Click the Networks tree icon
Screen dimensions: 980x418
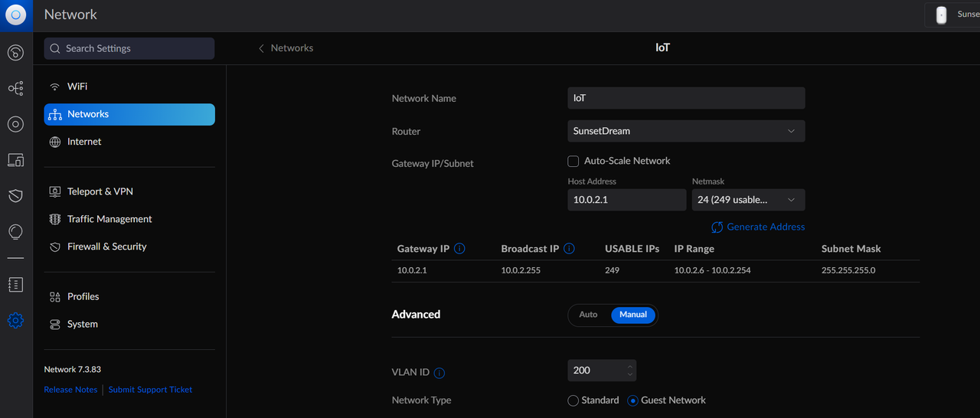click(55, 114)
